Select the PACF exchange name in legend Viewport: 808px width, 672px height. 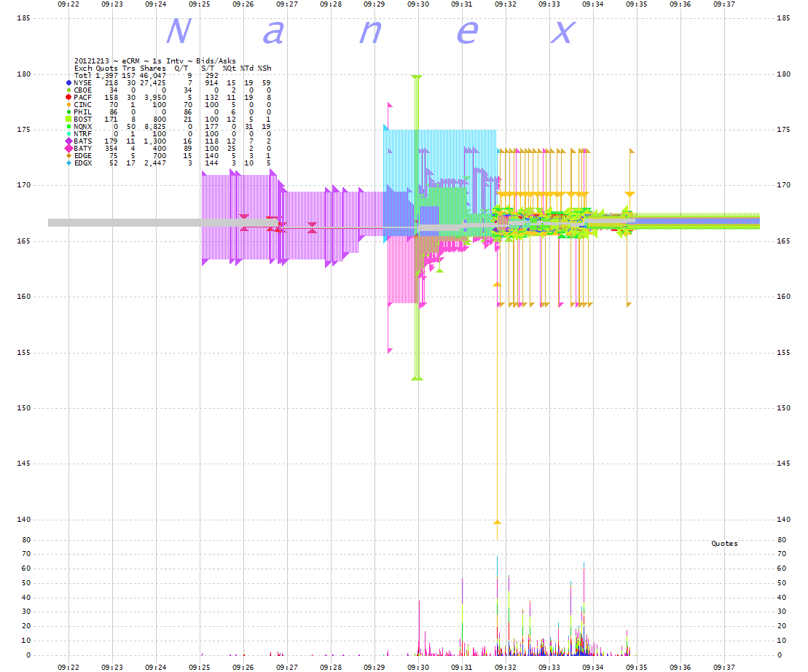point(82,98)
